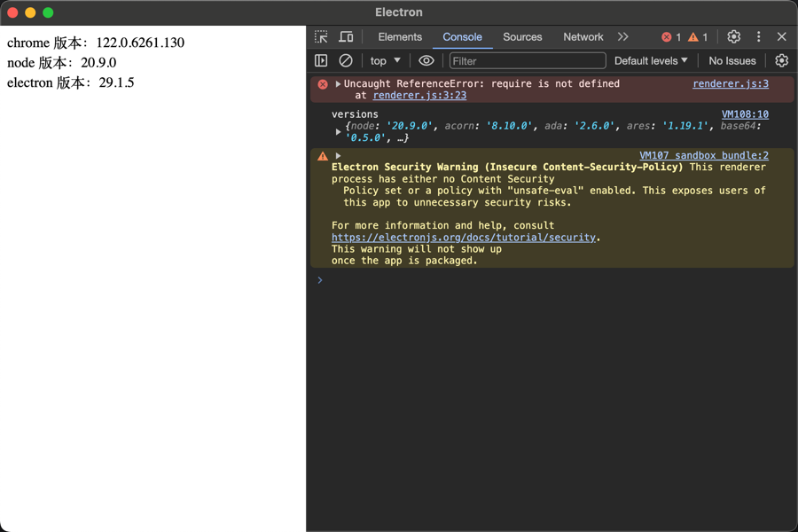Show more DevTools tabs chevron
The height and width of the screenshot is (532, 798).
pyautogui.click(x=623, y=36)
